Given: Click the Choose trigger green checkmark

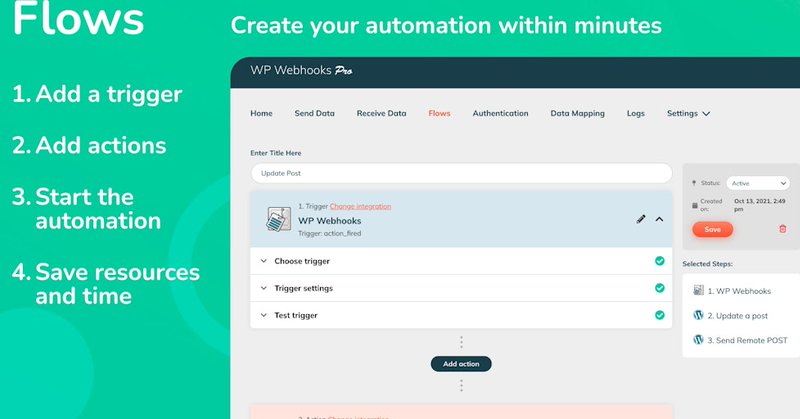Looking at the screenshot, I should click(660, 261).
